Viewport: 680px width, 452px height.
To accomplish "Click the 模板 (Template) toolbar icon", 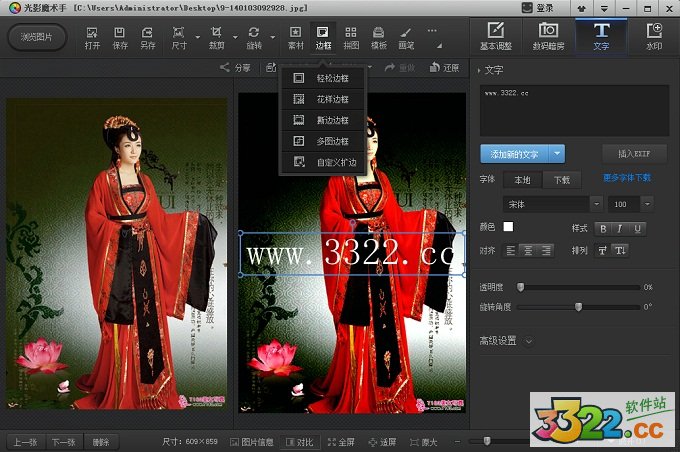I will click(379, 37).
